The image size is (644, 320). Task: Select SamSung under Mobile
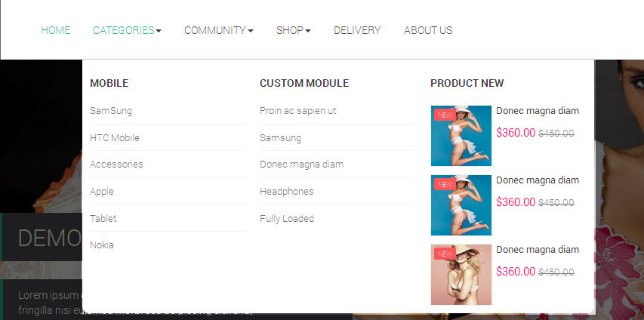tap(111, 111)
